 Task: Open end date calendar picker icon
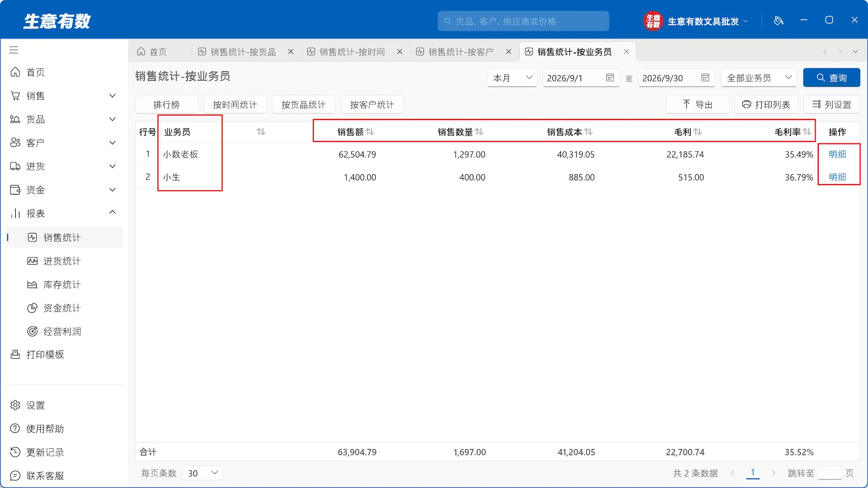tap(705, 78)
